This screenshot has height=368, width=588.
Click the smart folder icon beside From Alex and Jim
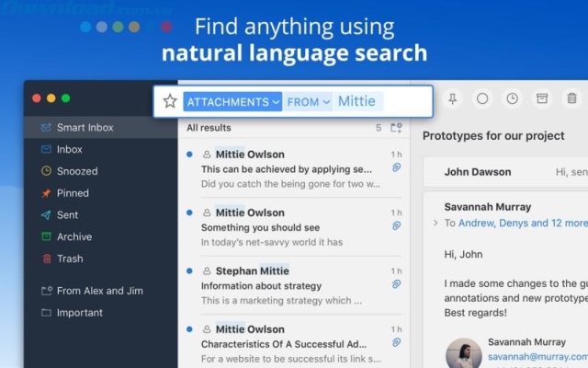point(47,291)
